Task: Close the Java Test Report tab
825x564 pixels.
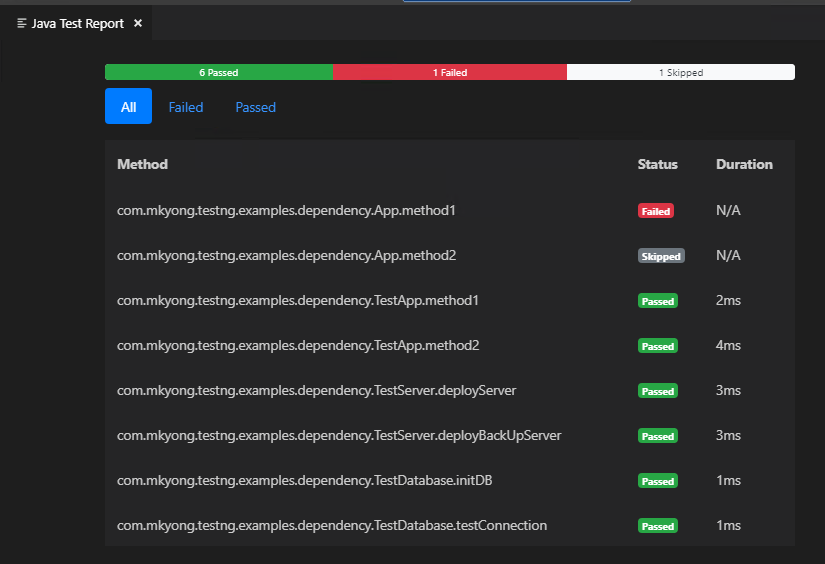Action: (138, 23)
